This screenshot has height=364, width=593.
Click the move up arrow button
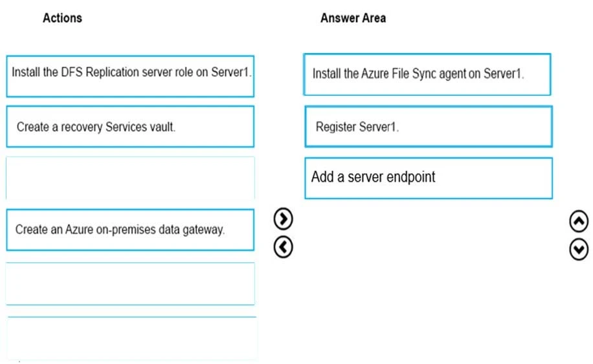pos(579,222)
